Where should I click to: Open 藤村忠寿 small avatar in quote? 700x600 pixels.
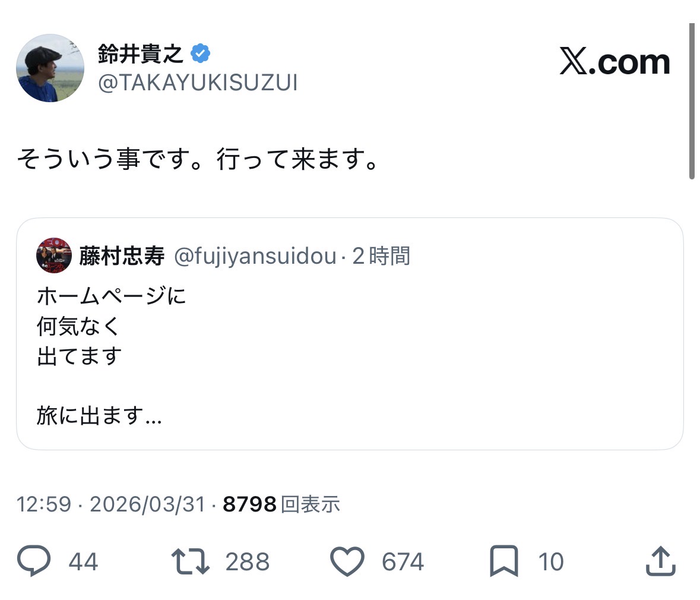(x=54, y=256)
